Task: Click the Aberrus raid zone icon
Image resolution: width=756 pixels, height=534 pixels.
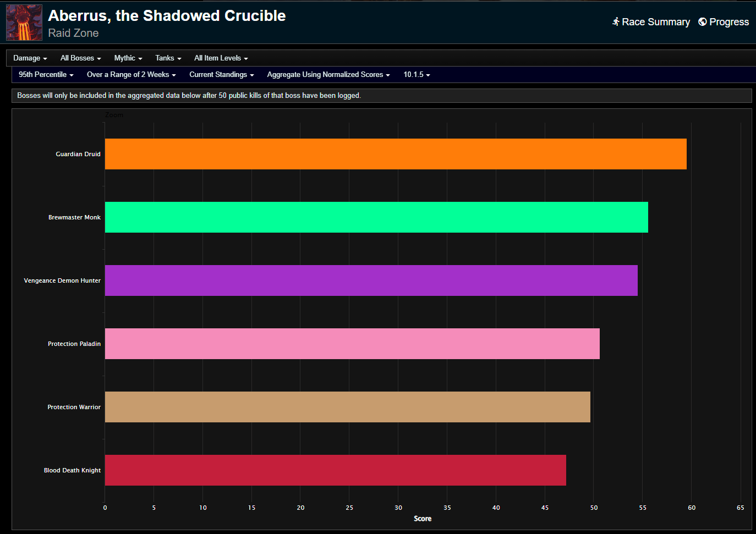Action: 24,23
